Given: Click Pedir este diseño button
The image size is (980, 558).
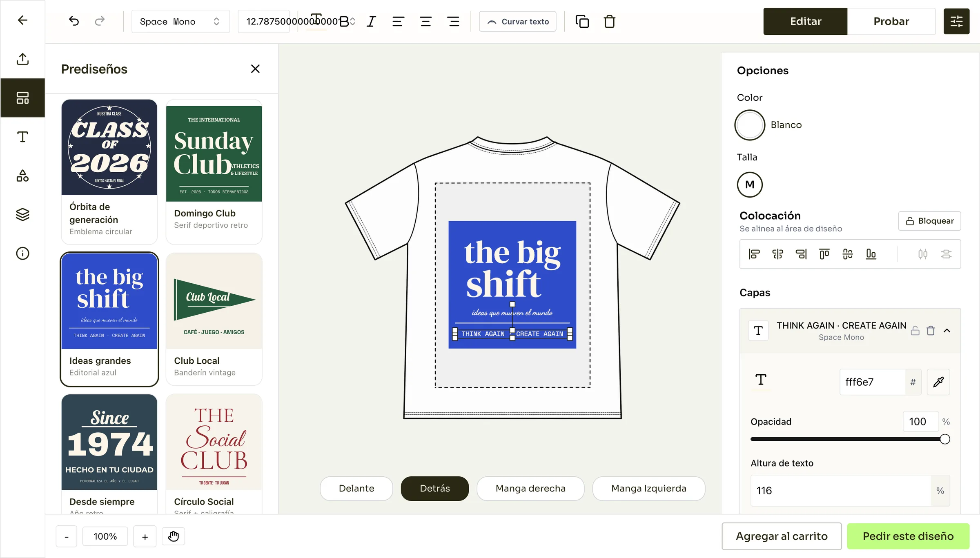Looking at the screenshot, I should coord(908,536).
